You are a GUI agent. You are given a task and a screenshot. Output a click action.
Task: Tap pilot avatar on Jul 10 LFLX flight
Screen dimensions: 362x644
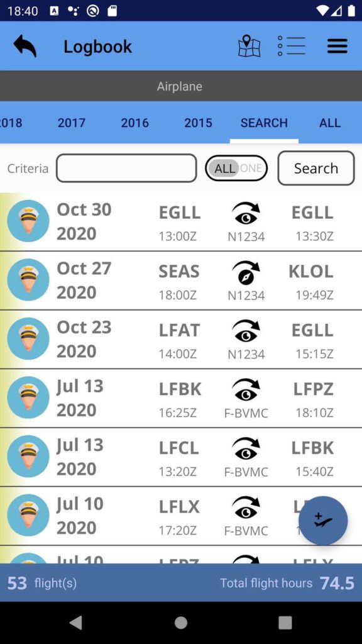(x=28, y=515)
